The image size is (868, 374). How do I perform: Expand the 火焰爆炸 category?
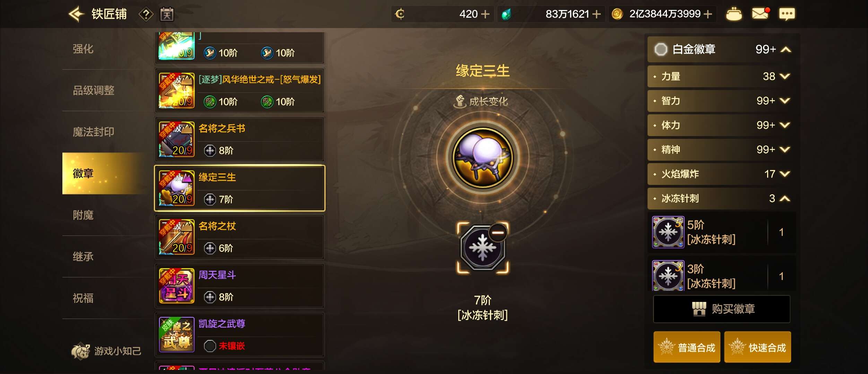coord(722,174)
